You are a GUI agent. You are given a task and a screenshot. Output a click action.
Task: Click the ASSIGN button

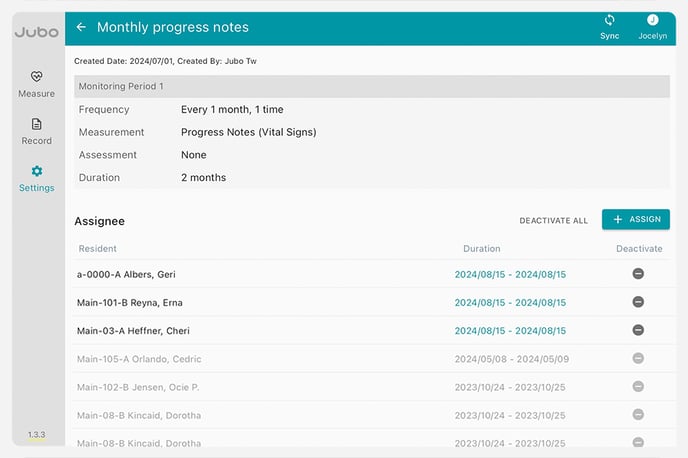coord(636,219)
